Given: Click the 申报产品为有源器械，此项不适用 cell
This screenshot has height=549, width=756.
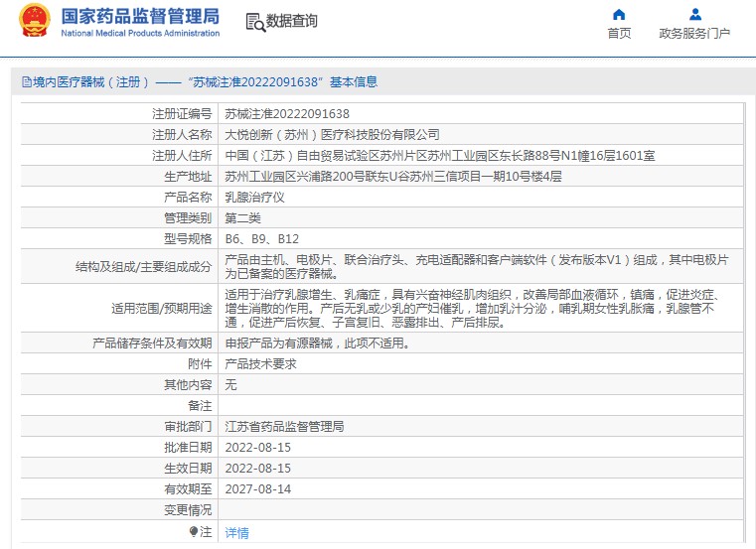Looking at the screenshot, I should [480, 343].
